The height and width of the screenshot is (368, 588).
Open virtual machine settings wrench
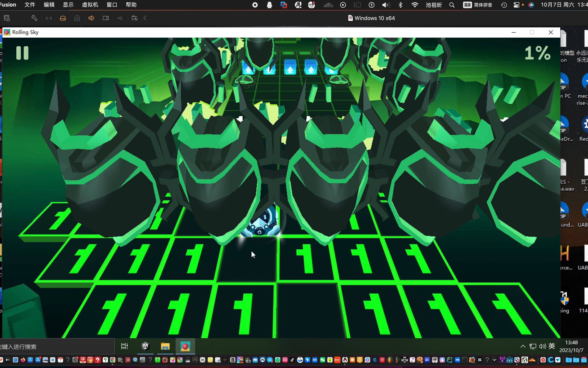[x=34, y=18]
